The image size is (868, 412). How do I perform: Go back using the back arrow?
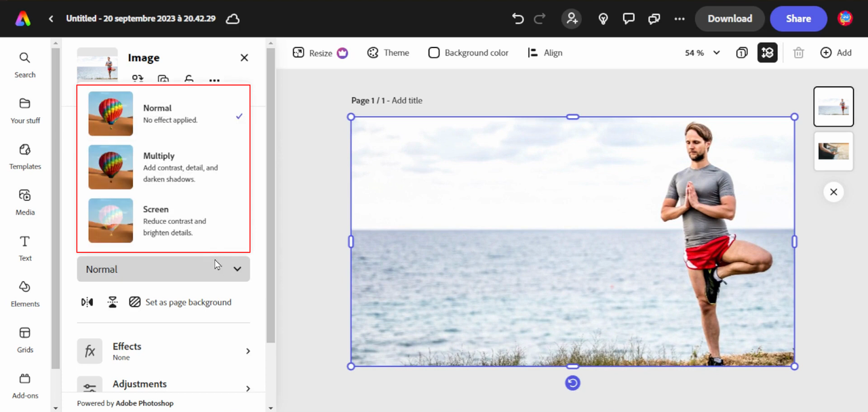[x=51, y=19]
